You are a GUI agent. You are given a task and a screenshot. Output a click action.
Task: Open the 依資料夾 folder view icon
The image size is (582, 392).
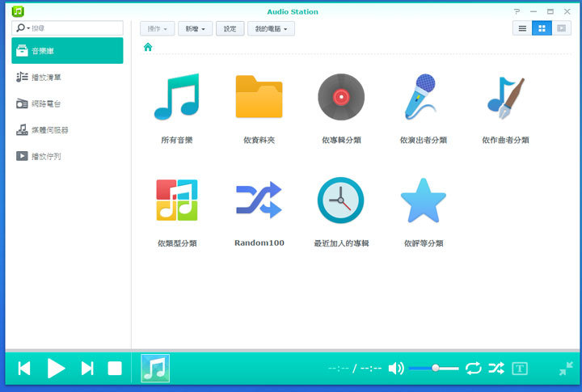tap(259, 98)
